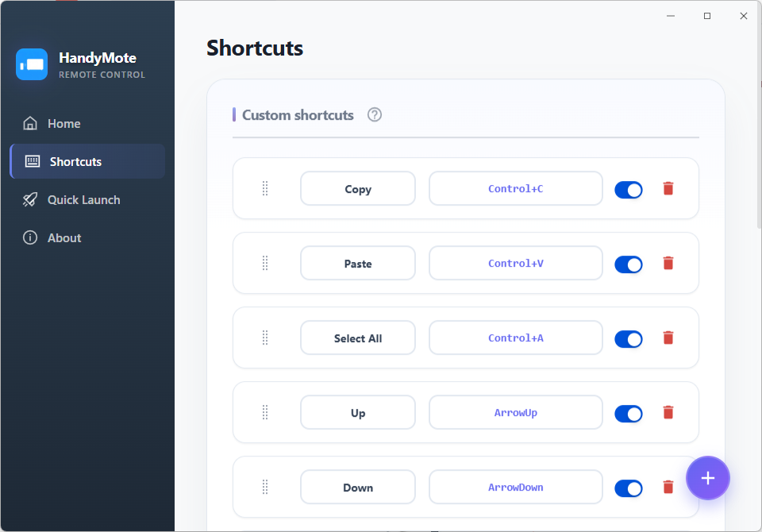Click the help icon beside Custom shortcuts
762x532 pixels.
pyautogui.click(x=374, y=114)
